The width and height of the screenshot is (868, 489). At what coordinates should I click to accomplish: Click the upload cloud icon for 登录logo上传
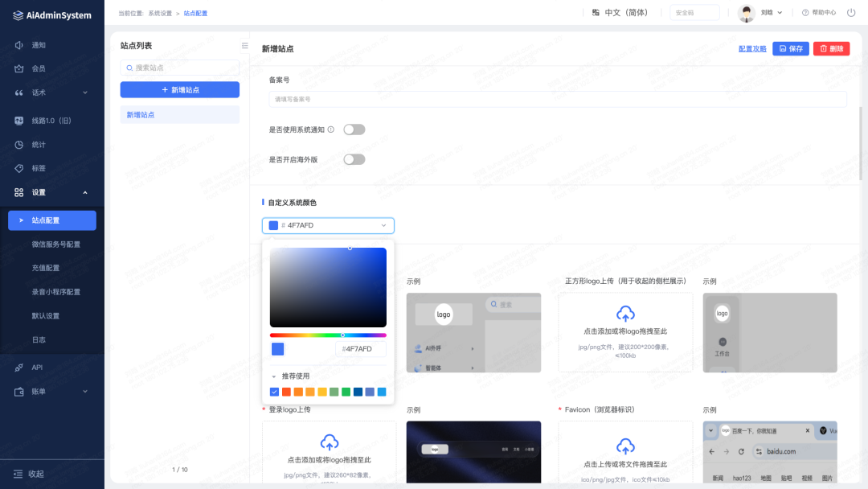[329, 442]
